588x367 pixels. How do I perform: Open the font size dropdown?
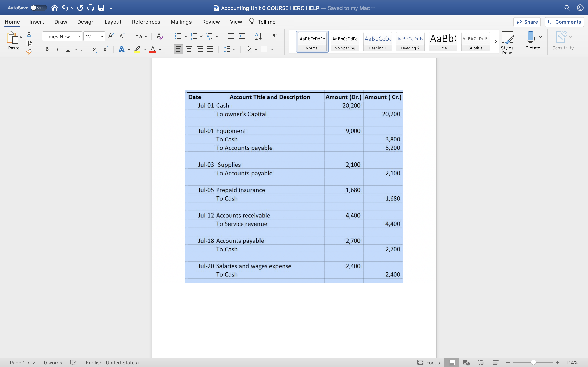102,36
